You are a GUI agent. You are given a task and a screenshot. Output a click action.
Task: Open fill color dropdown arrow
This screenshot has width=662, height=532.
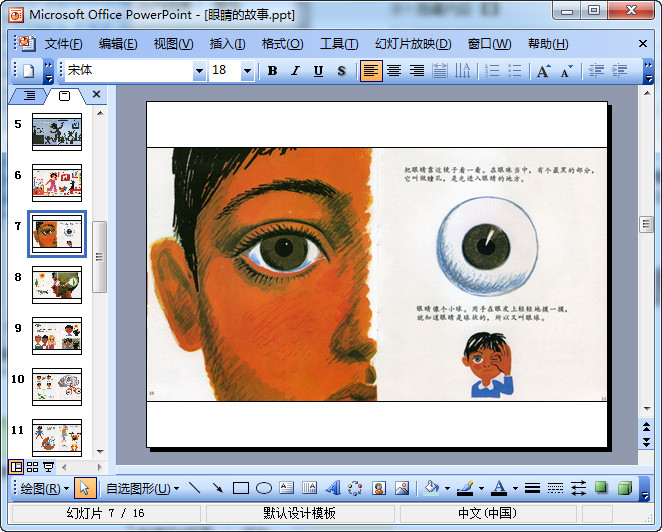tap(447, 489)
